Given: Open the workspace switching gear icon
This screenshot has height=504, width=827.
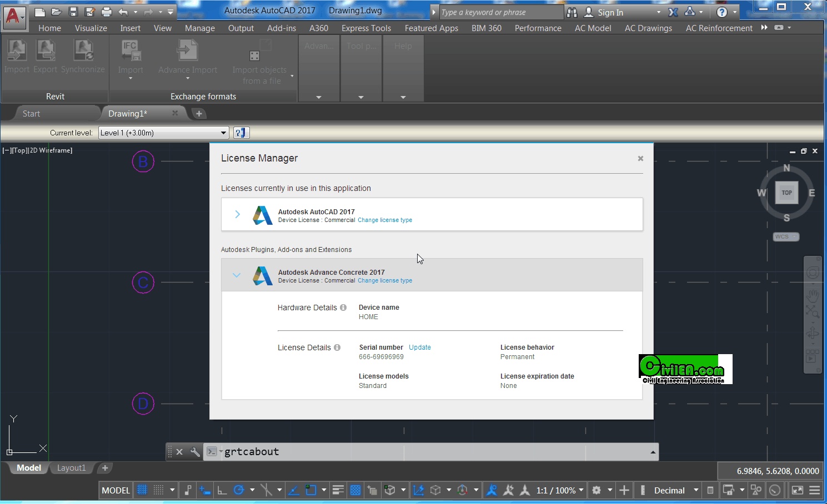Looking at the screenshot, I should pos(597,490).
